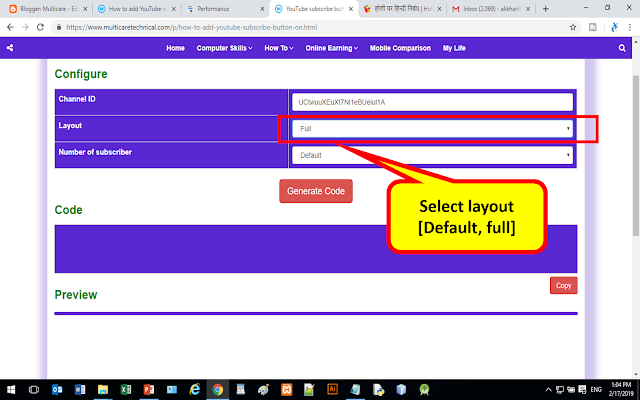Open Task View on the taskbar
This screenshot has height=400, width=640.
pos(34,390)
